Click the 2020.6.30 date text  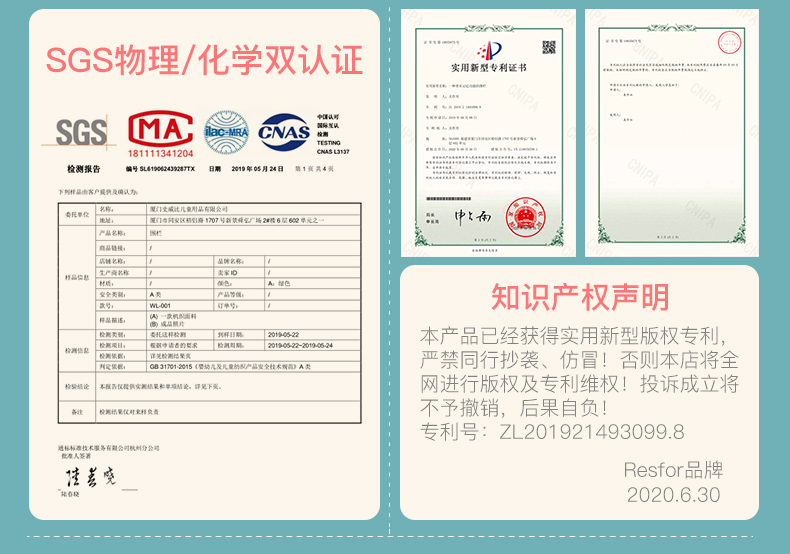(x=672, y=494)
